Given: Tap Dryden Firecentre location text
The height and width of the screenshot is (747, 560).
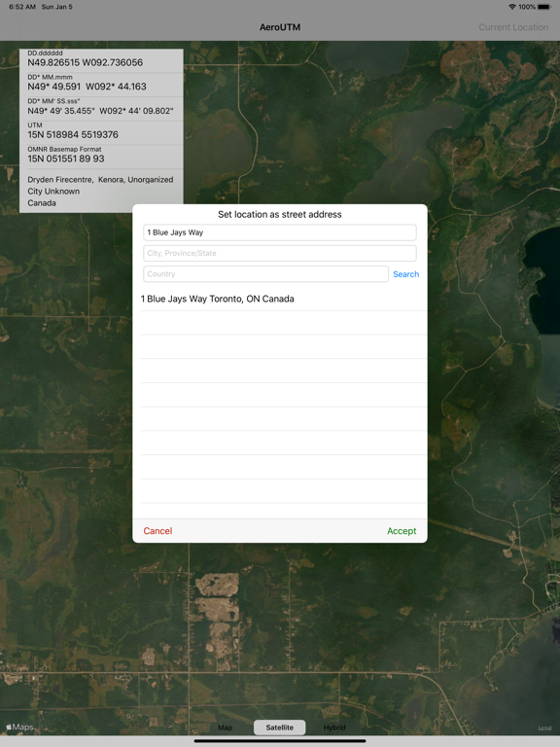Looking at the screenshot, I should [100, 180].
